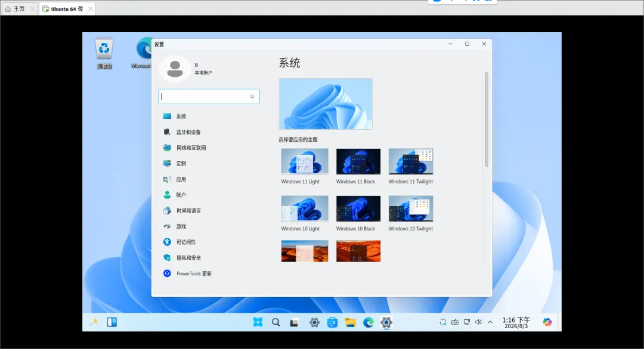The image size is (644, 349).
Task: Click the settings window vertical scrollbar
Action: pyautogui.click(x=487, y=119)
